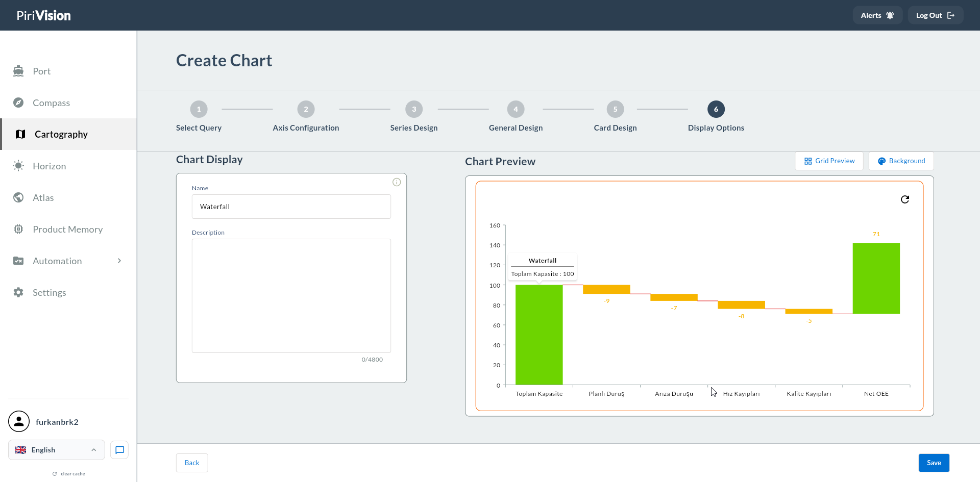Expand the Automation submenu chevron
The image size is (980, 482).
pyautogui.click(x=119, y=261)
